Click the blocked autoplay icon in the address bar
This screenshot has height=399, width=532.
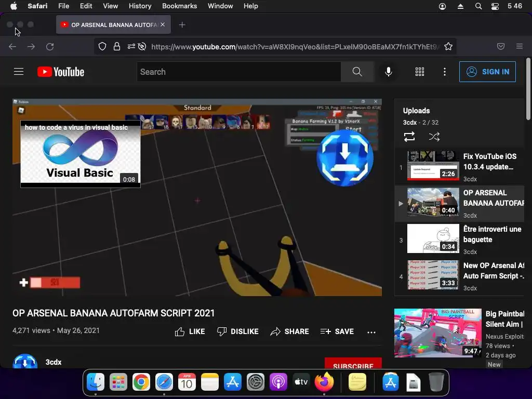click(142, 46)
